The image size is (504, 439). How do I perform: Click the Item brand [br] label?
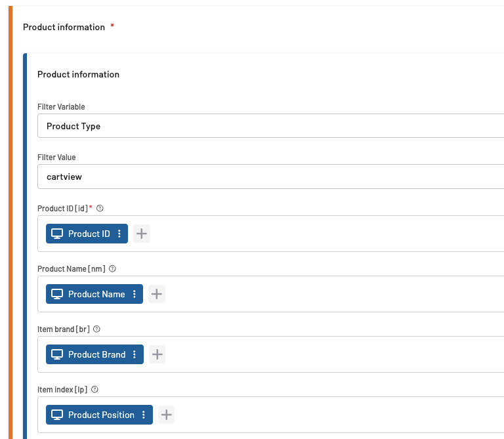[64, 329]
